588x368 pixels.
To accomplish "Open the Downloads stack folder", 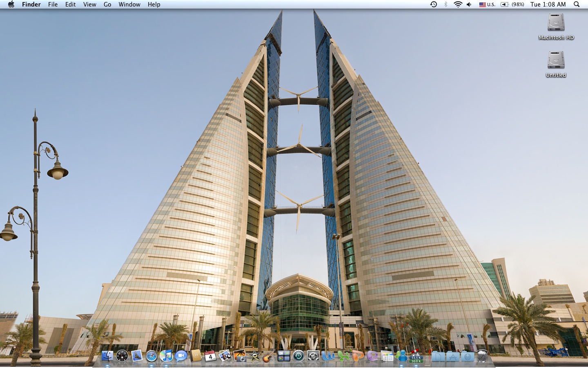I will [467, 356].
